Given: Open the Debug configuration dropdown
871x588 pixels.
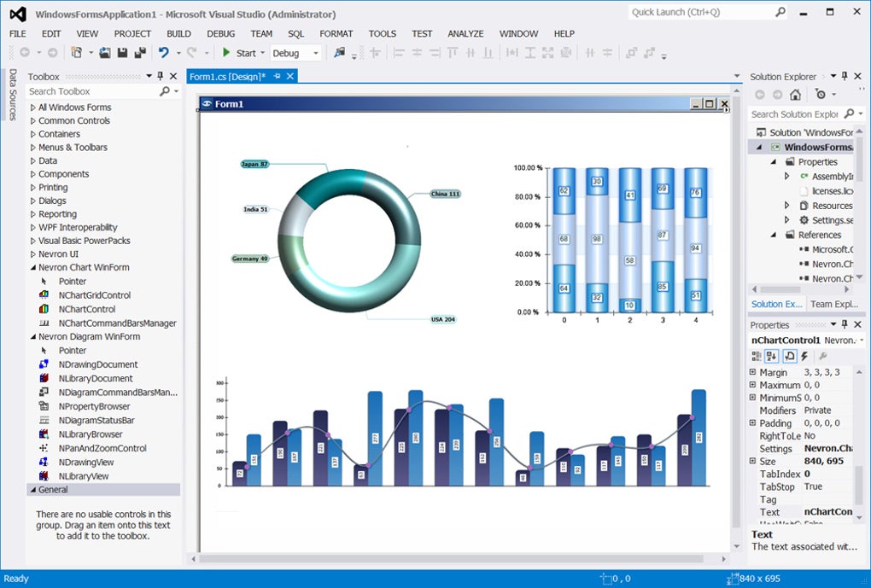Looking at the screenshot, I should (313, 52).
